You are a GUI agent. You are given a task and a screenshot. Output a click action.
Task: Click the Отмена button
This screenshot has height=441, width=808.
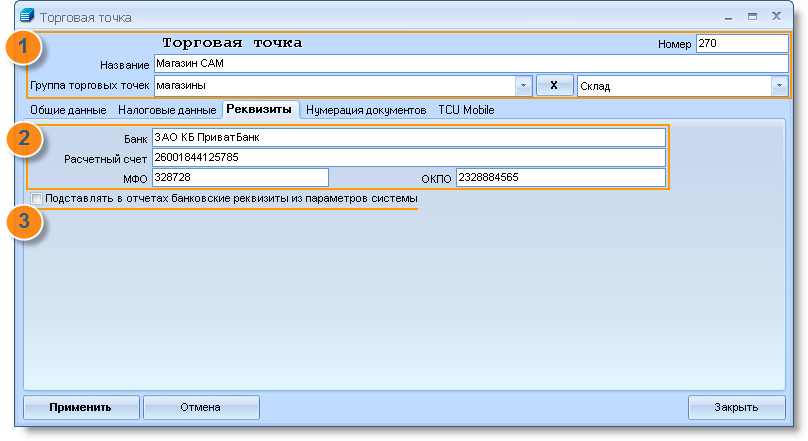click(200, 407)
